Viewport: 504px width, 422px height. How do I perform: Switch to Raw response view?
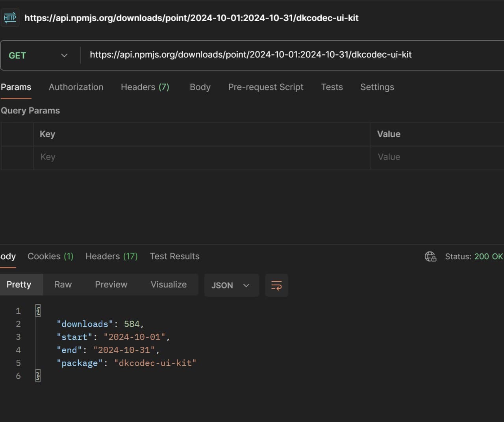63,284
